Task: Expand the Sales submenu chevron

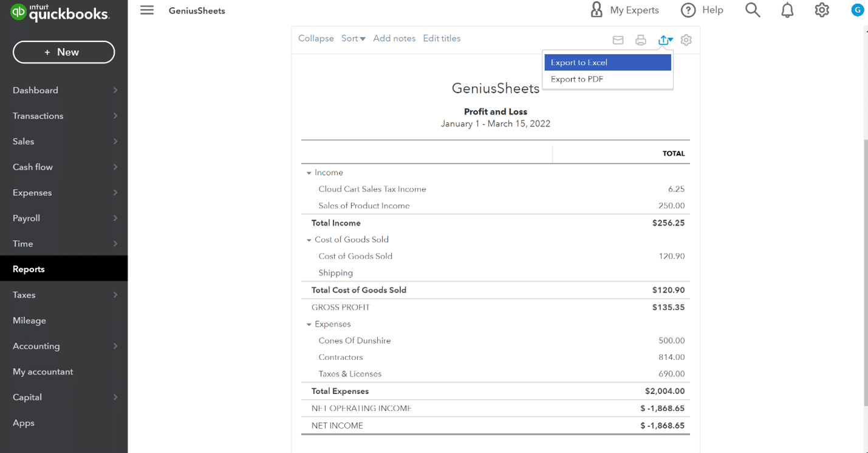Action: click(115, 141)
